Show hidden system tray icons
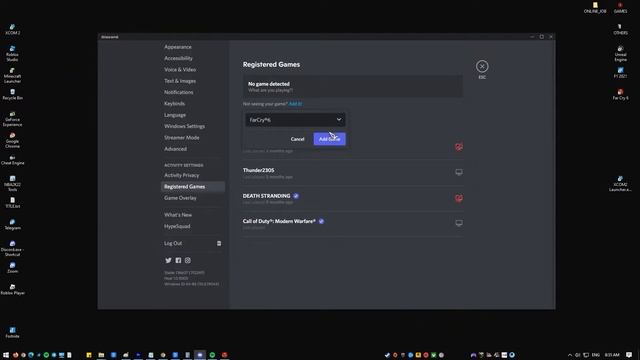Screen dimensions: 640x360 (570, 355)
